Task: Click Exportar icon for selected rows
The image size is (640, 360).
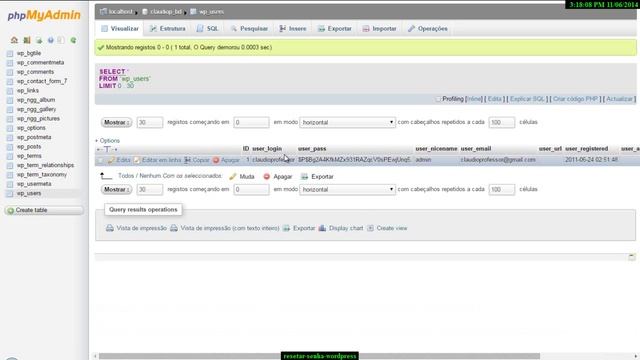Action: tap(304, 176)
